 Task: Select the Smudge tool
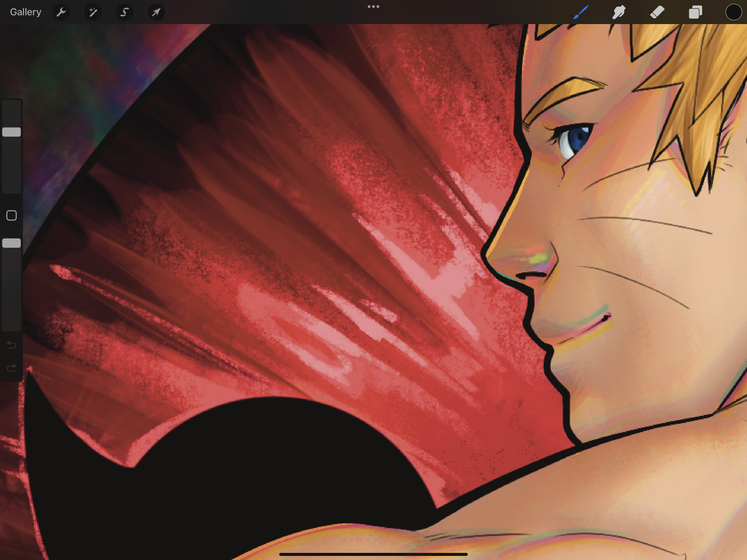[x=619, y=12]
